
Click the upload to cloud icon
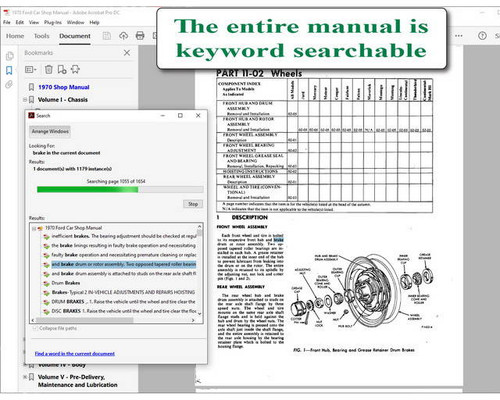point(124,36)
